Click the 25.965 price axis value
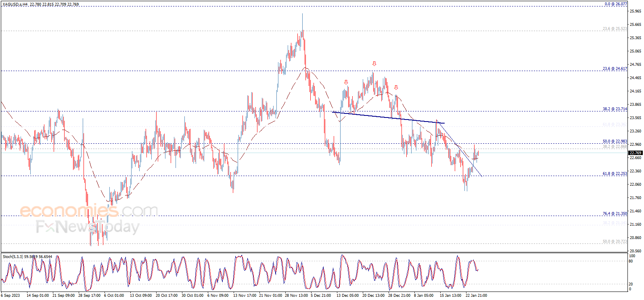The image size is (644, 300). (635, 11)
